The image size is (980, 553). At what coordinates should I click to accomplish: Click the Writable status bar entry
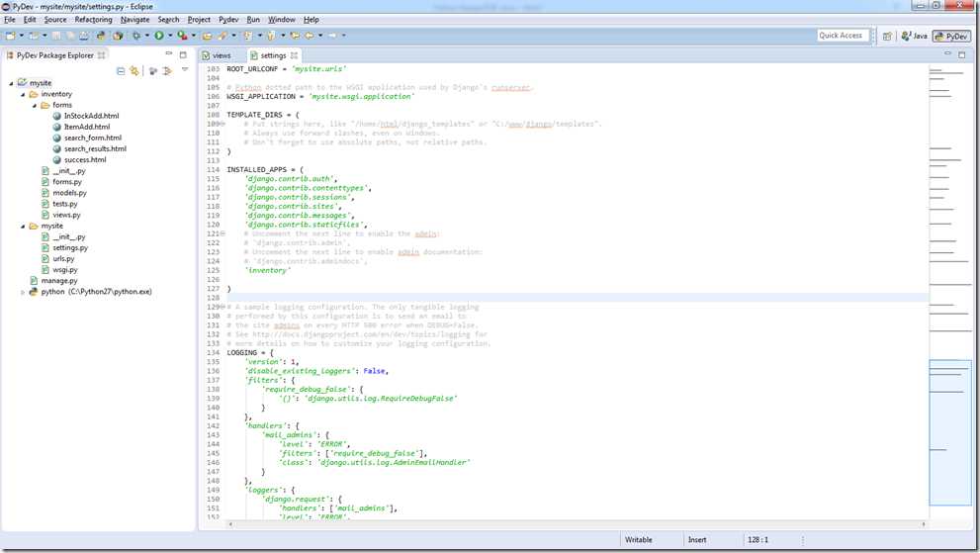[x=638, y=540]
